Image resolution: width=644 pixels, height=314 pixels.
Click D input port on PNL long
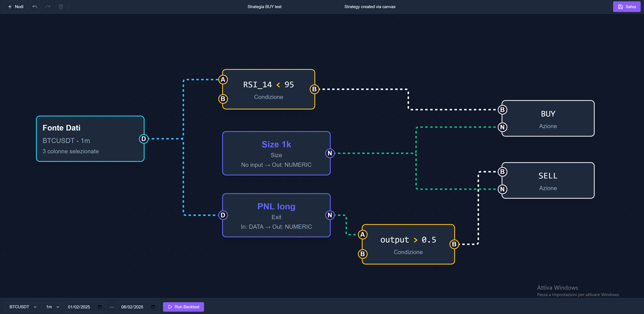[223, 215]
